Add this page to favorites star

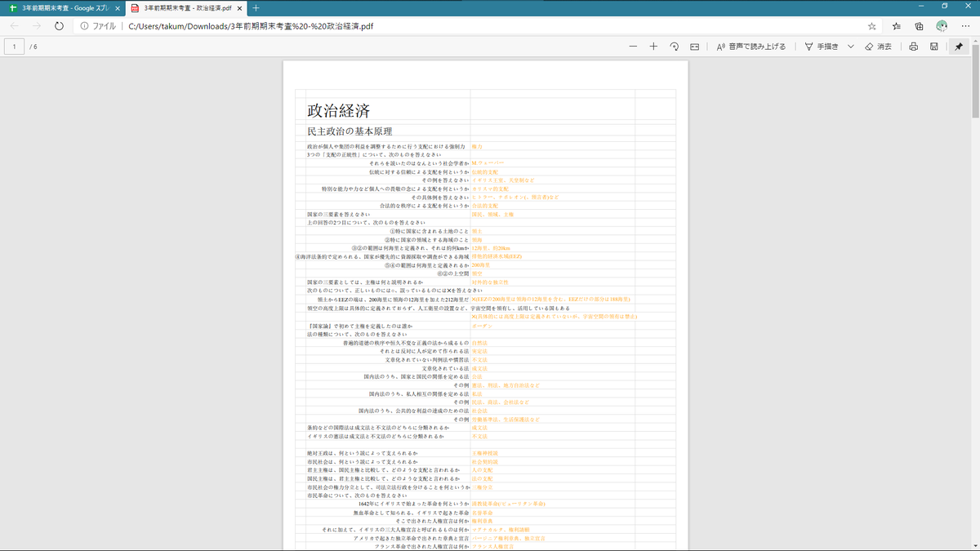872,26
